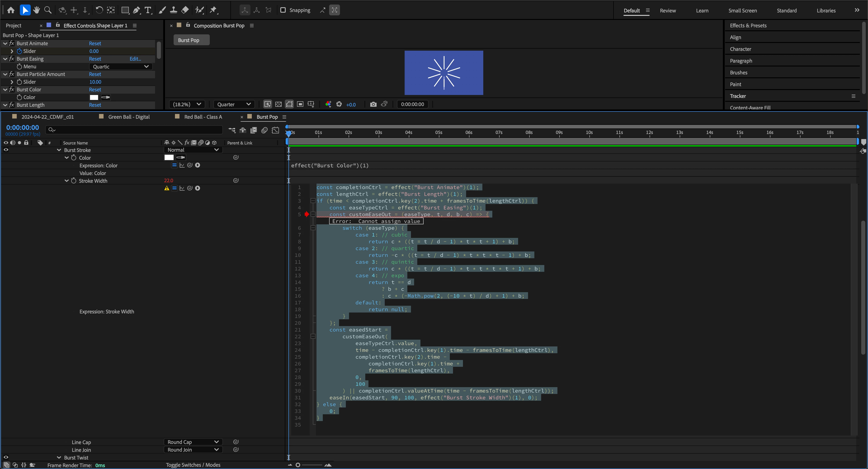868x469 pixels.
Task: Select the Pen tool
Action: 137,10
